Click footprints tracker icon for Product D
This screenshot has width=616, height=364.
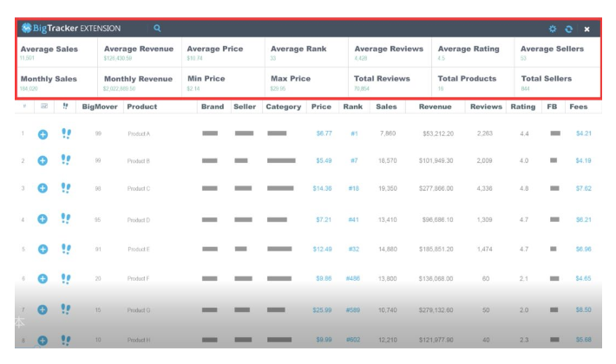pyautogui.click(x=66, y=219)
